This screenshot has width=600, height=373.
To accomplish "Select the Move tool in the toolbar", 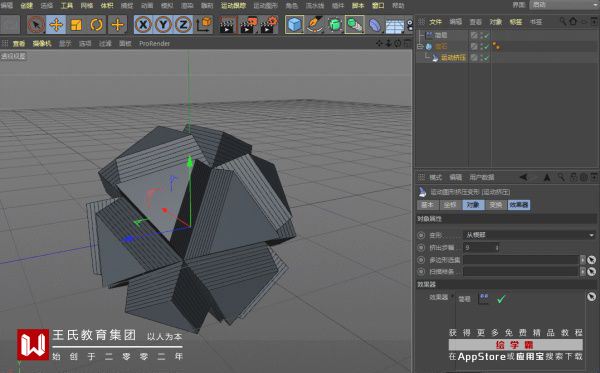I will click(56, 25).
